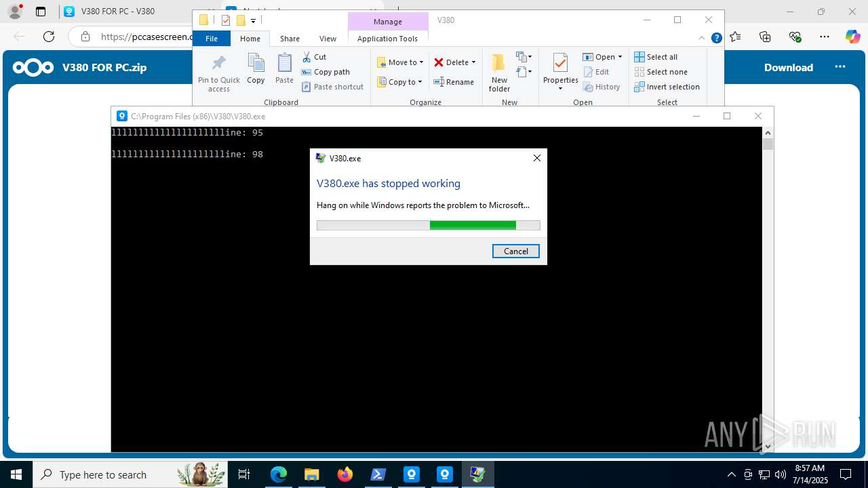Switch to the Home ribbon tab
This screenshot has width=868, height=488.
click(250, 39)
